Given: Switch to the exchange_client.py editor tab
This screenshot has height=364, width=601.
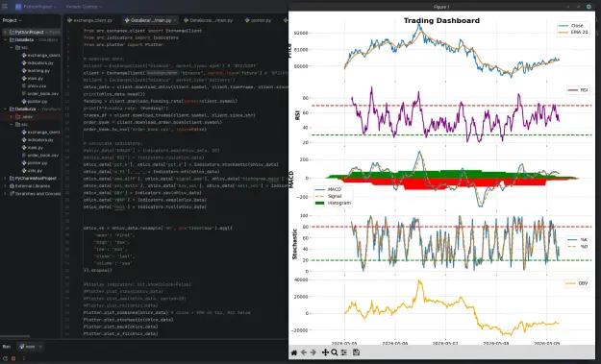Looking at the screenshot, I should (90, 20).
